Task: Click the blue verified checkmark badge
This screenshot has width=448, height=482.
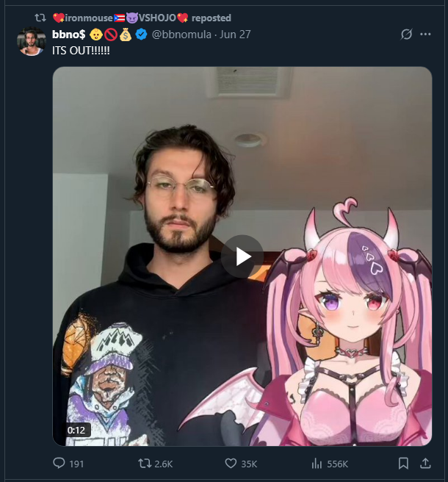Action: coord(141,35)
